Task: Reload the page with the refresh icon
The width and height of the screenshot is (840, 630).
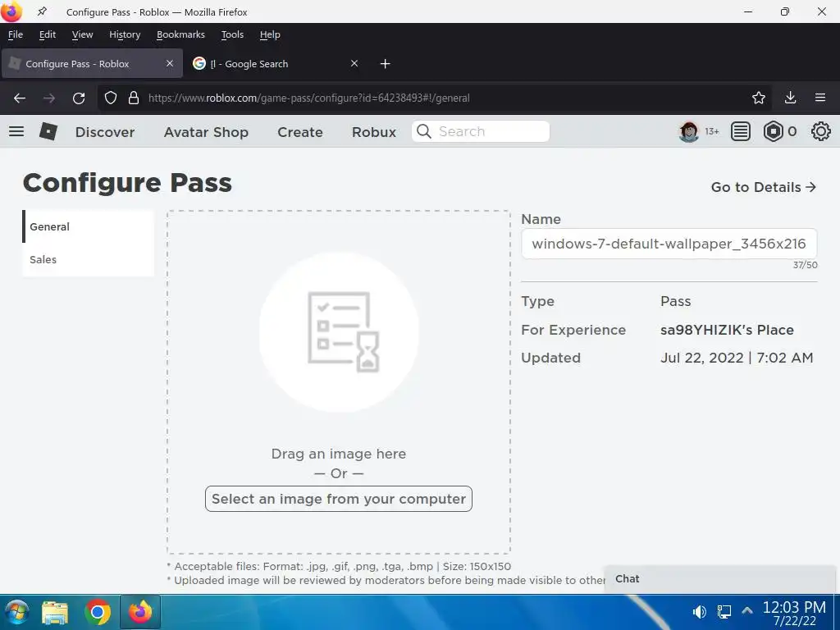Action: (79, 98)
